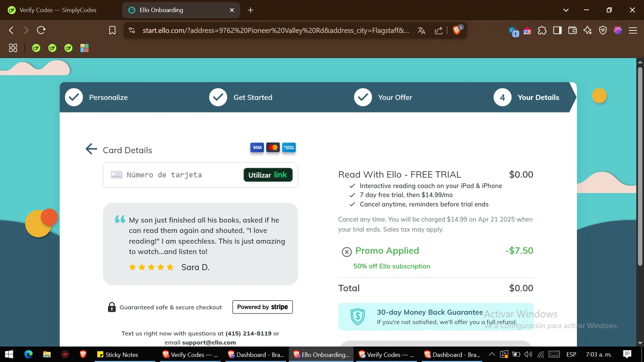
Task: Open Leo AI sparkle icon
Action: [x=588, y=30]
